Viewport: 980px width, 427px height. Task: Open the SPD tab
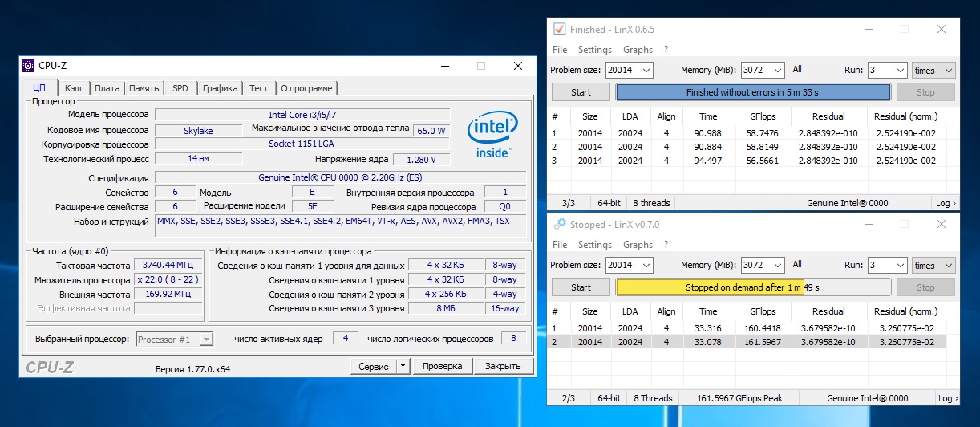tap(180, 88)
